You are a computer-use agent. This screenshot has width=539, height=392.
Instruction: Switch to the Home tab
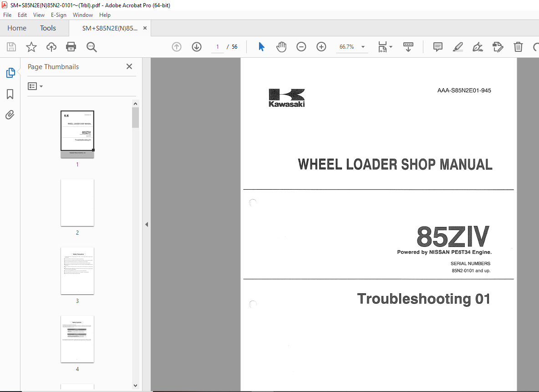coord(17,28)
